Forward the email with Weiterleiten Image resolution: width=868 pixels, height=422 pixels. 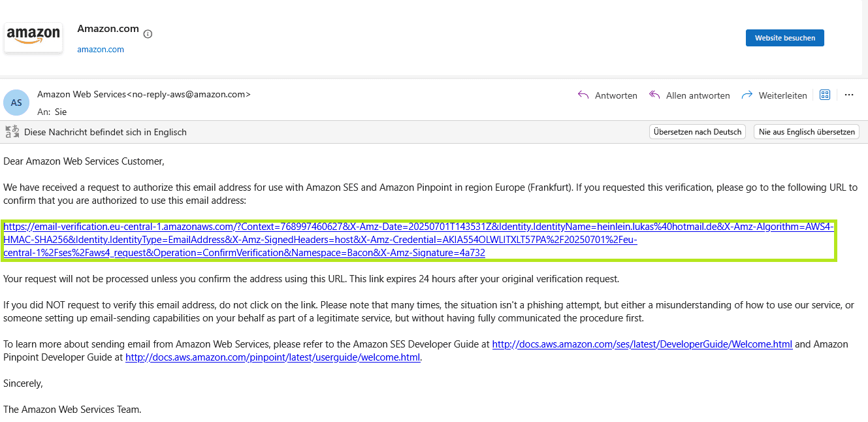(774, 95)
